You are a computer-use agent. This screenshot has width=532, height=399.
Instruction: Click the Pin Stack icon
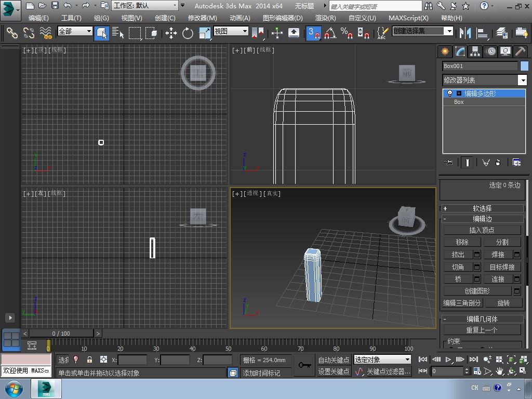pyautogui.click(x=449, y=163)
